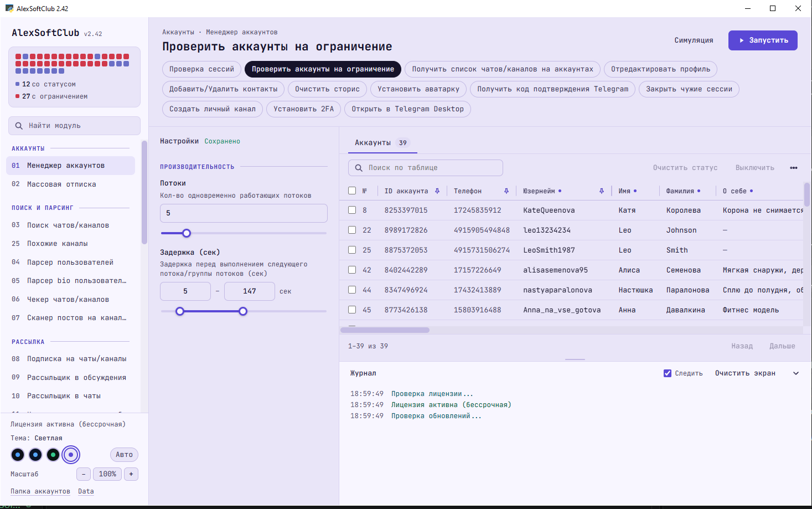The image size is (812, 509).
Task: Click the pin icon on Телефон column
Action: click(x=506, y=191)
